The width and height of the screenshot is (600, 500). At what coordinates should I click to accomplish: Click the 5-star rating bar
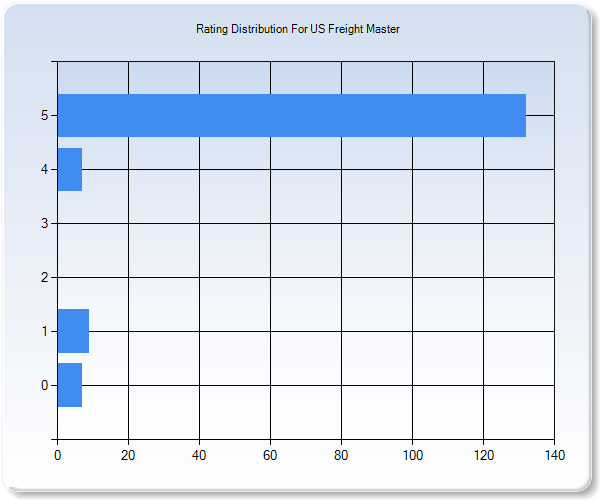point(292,115)
